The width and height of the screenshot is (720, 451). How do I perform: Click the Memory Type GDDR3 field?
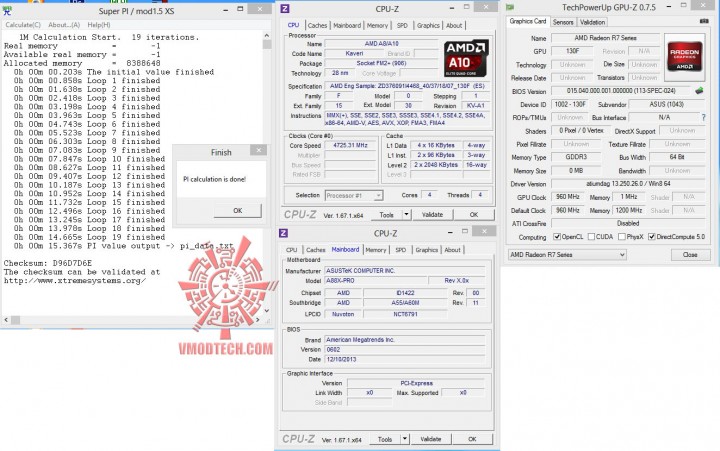576,157
